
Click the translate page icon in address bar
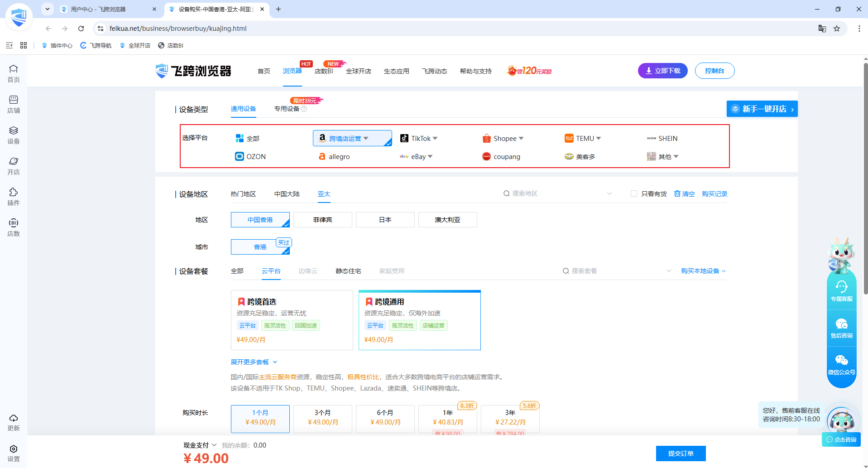[822, 29]
